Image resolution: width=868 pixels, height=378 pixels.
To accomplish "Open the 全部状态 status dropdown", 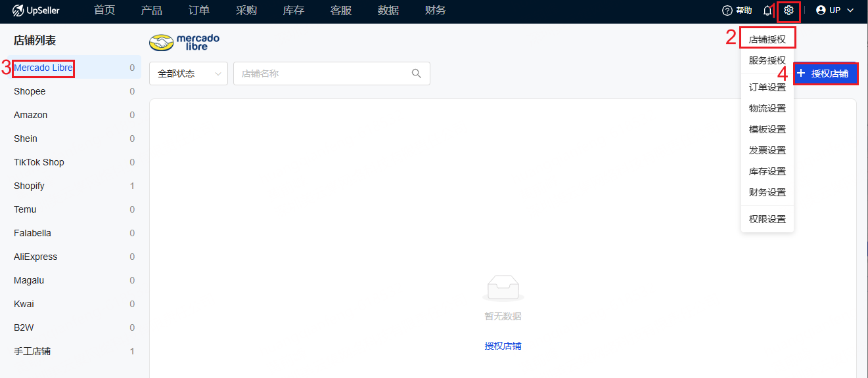I will pyautogui.click(x=189, y=73).
